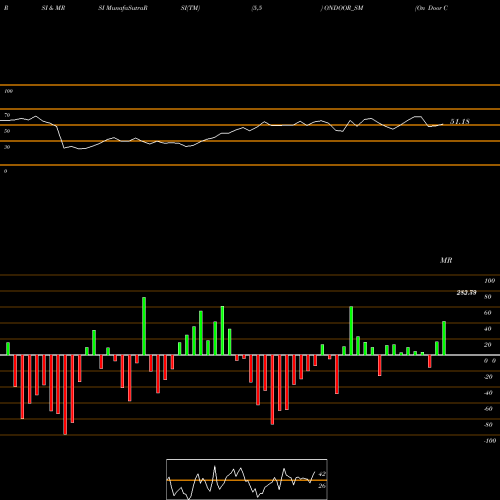The image size is (500, 500).
Task: Click the MR value label 283.78
Action: 466,293
